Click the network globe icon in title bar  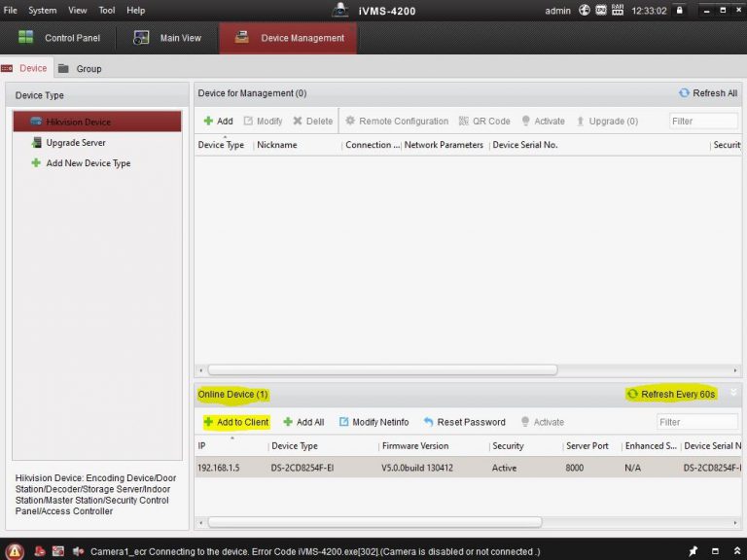point(584,10)
